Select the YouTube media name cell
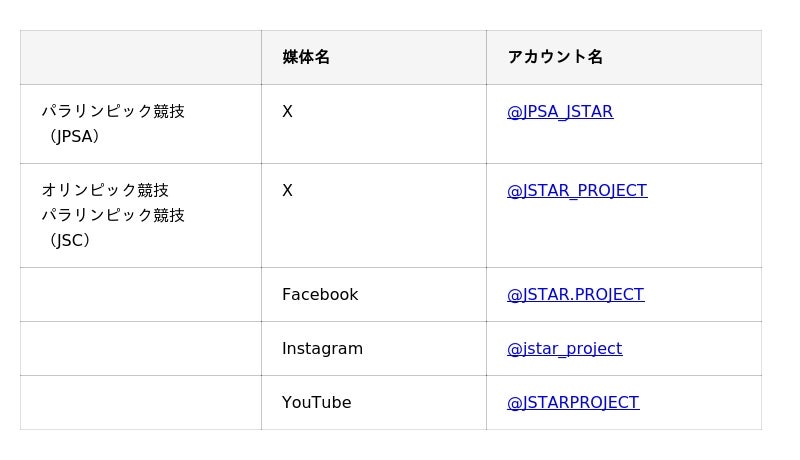This screenshot has width=800, height=460. click(x=316, y=403)
